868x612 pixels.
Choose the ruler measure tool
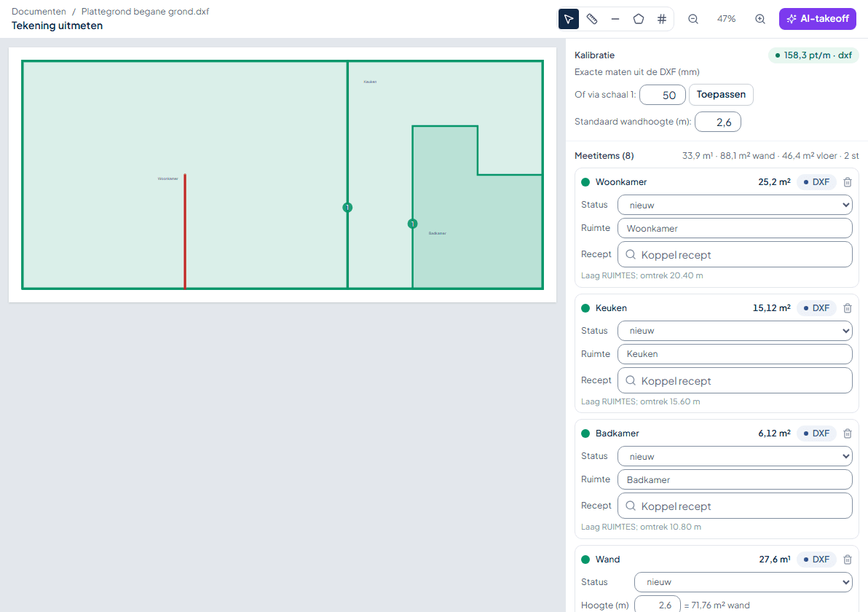tap(592, 19)
